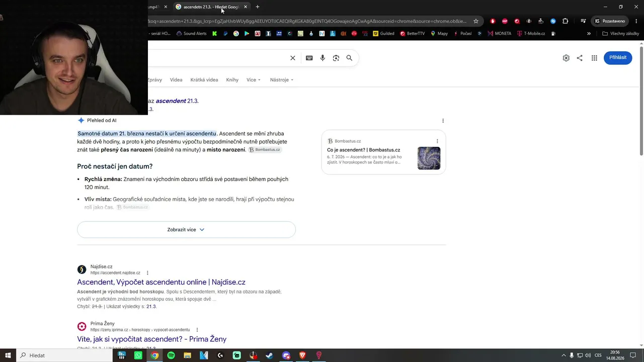644x362 pixels.
Task: Open the Windows notification center
Action: pos(633,355)
